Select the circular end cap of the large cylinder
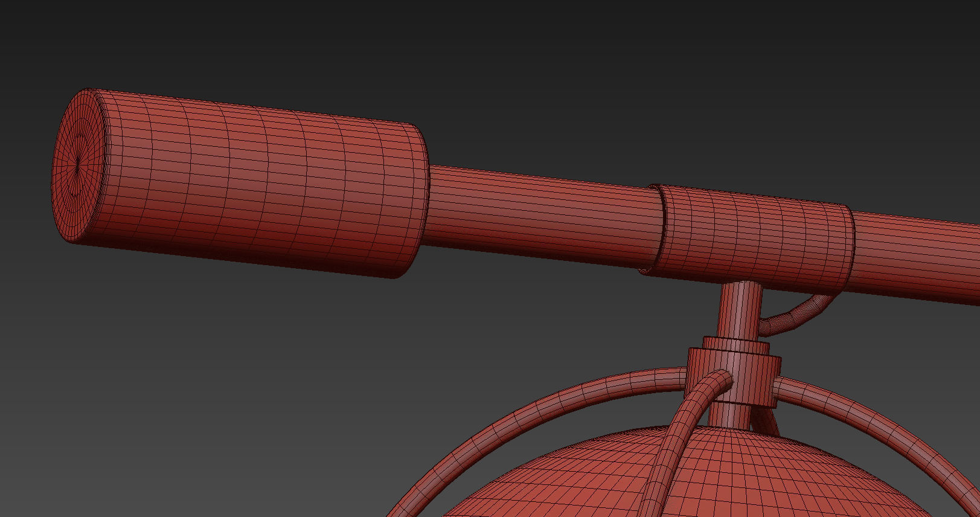 click(77, 166)
